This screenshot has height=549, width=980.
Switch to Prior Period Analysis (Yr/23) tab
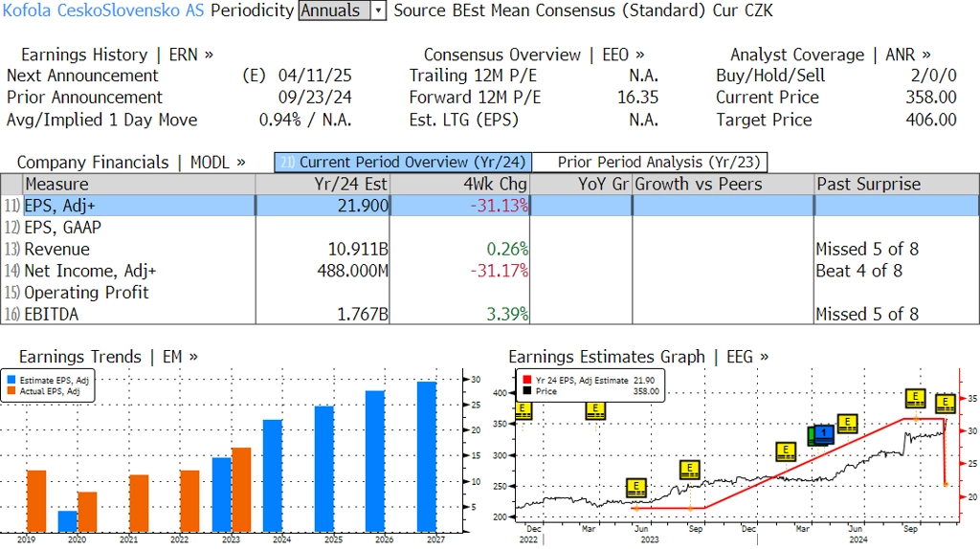(x=650, y=163)
